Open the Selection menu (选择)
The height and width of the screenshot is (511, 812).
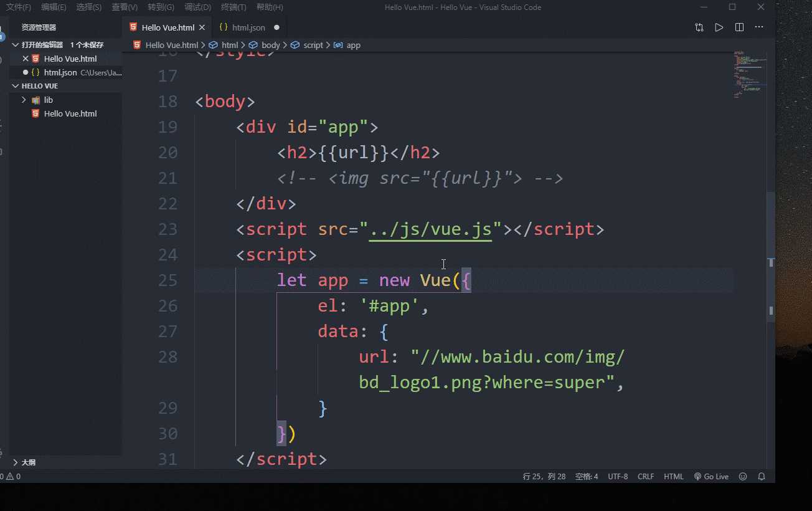click(89, 7)
